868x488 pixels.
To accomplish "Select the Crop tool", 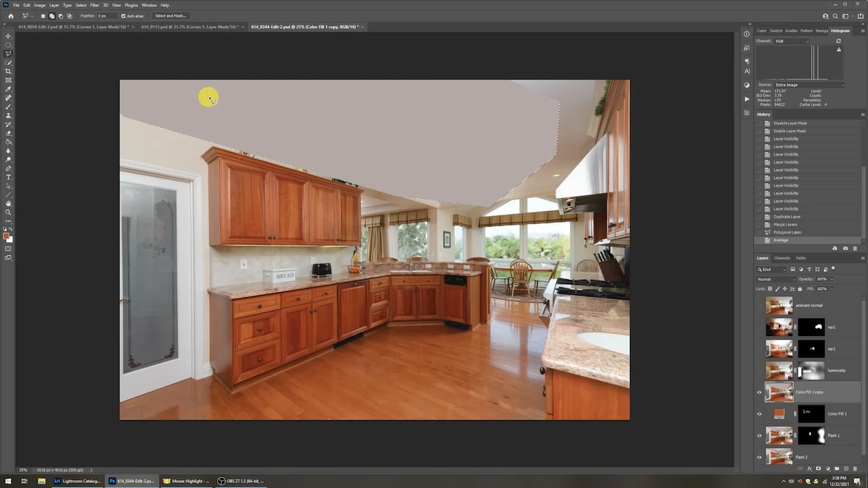I will point(9,72).
